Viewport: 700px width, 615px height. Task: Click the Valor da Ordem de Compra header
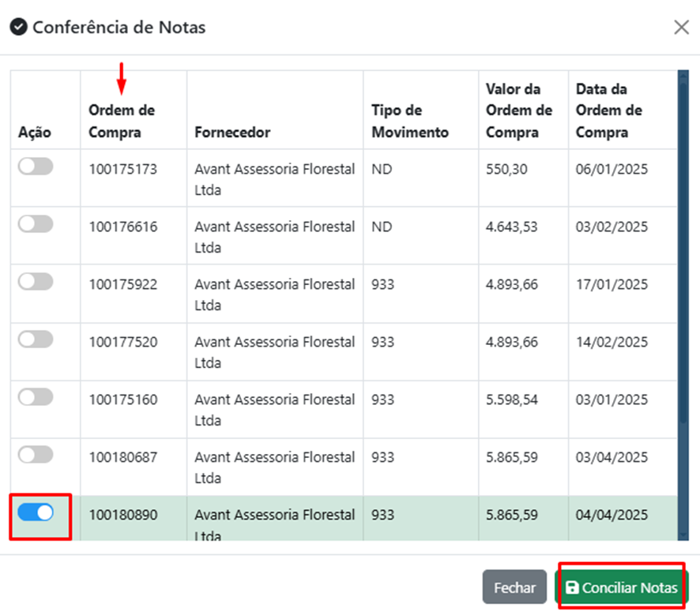coord(519,111)
